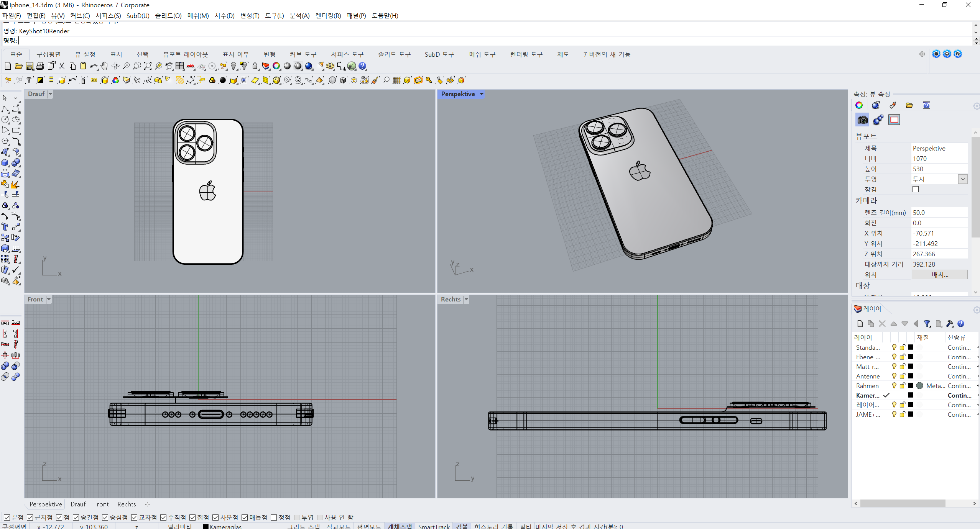
Task: Open the Layers toolbar icon
Action: 265,66
